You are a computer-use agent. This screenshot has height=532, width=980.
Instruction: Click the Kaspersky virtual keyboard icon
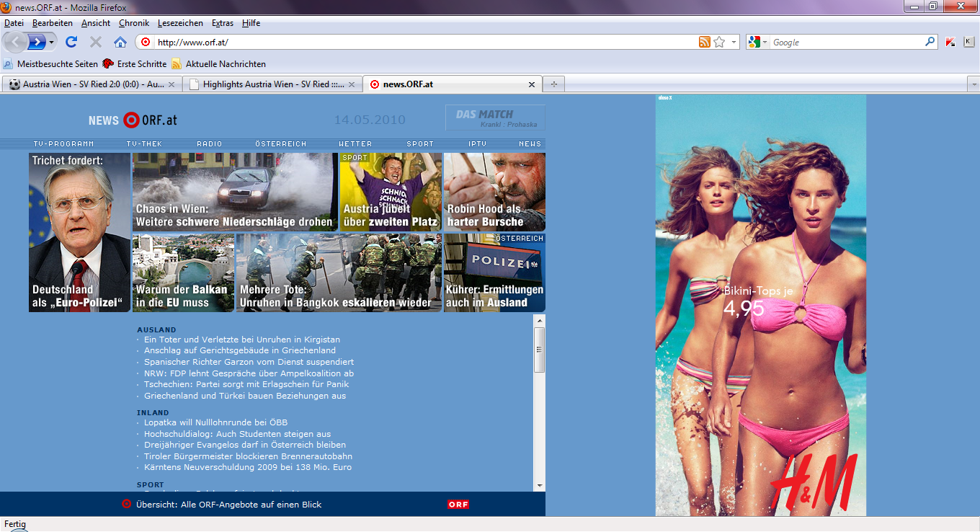968,42
